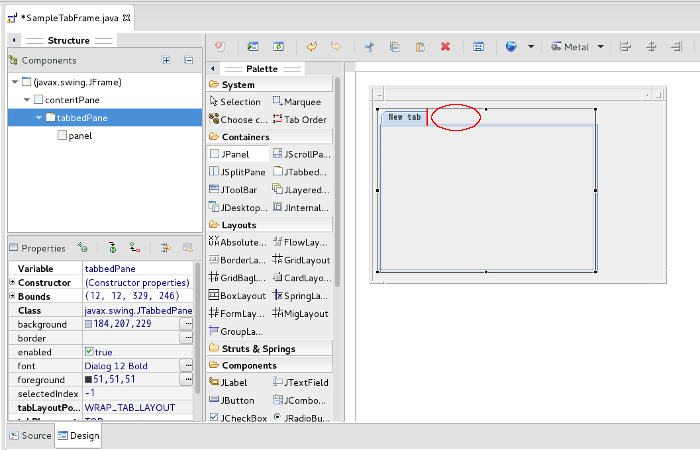Click Show advanced properties icon
This screenshot has width=700, height=450.
(x=166, y=248)
